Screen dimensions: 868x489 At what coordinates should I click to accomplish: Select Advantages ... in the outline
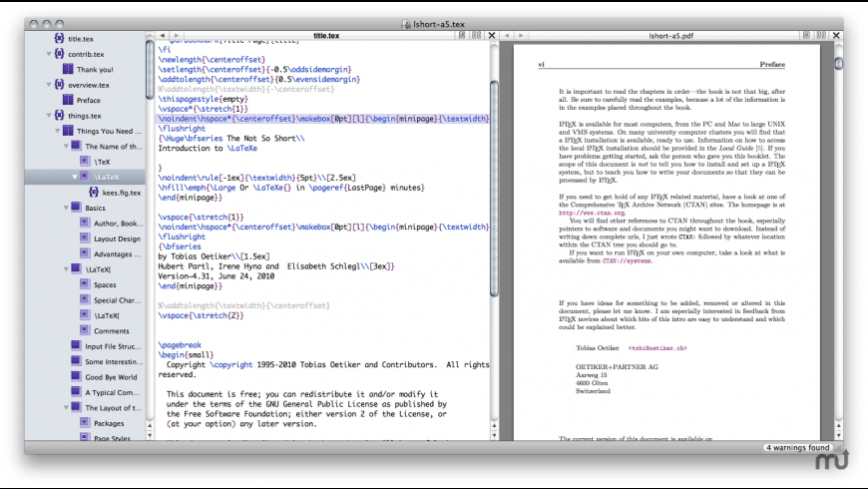pos(118,254)
